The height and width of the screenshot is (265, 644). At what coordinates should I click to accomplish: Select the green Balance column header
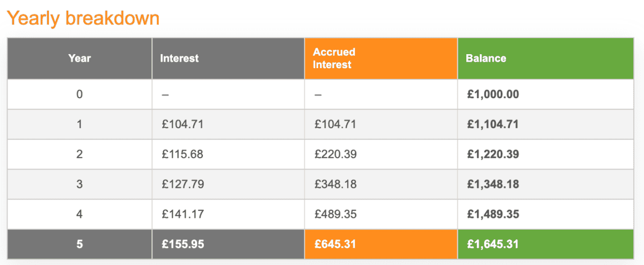click(486, 58)
